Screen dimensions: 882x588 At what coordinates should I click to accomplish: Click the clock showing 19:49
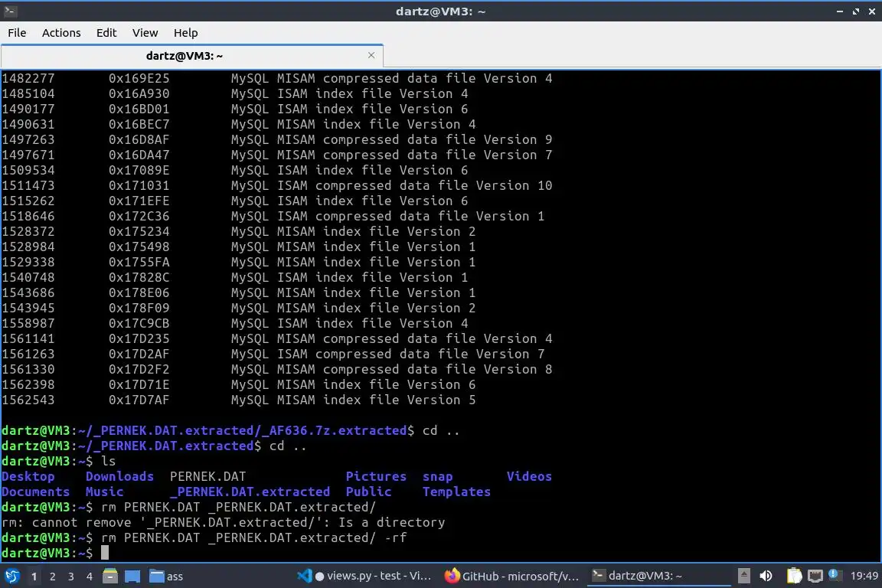click(x=864, y=576)
